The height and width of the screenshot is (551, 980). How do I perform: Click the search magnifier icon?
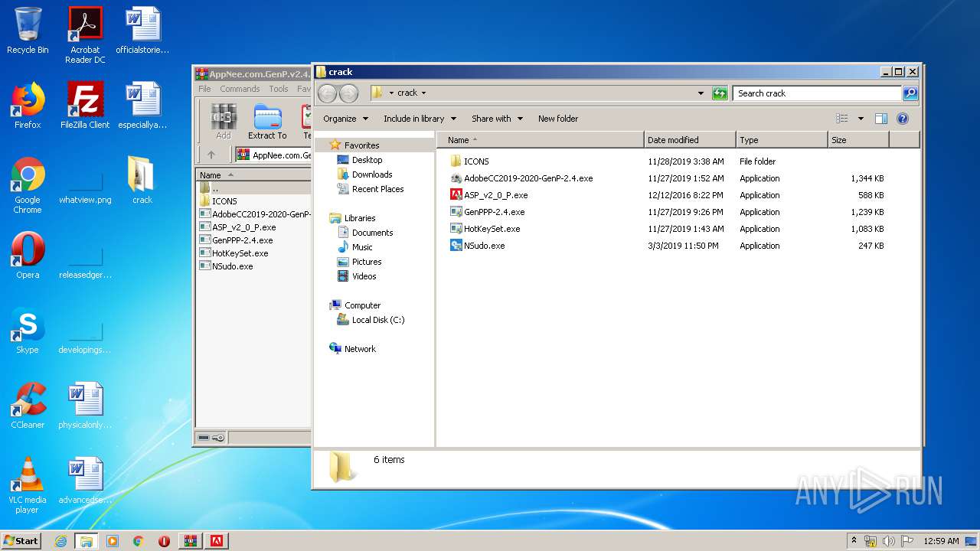pos(910,93)
